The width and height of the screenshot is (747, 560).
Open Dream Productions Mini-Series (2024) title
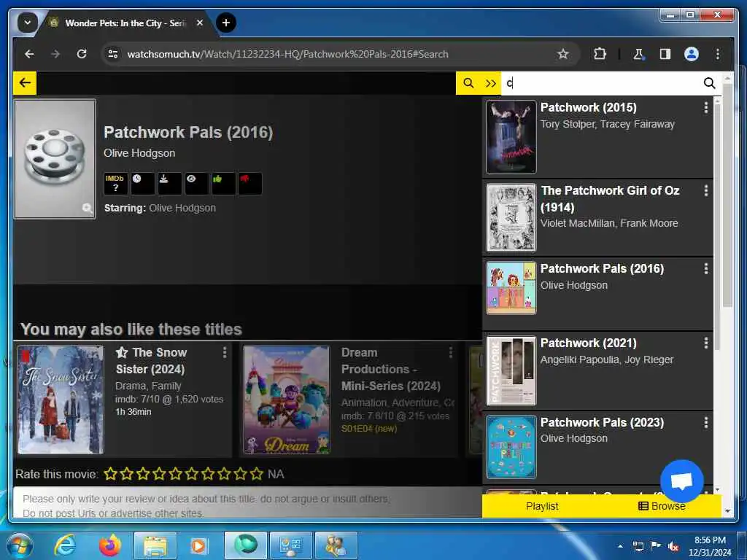pyautogui.click(x=391, y=369)
